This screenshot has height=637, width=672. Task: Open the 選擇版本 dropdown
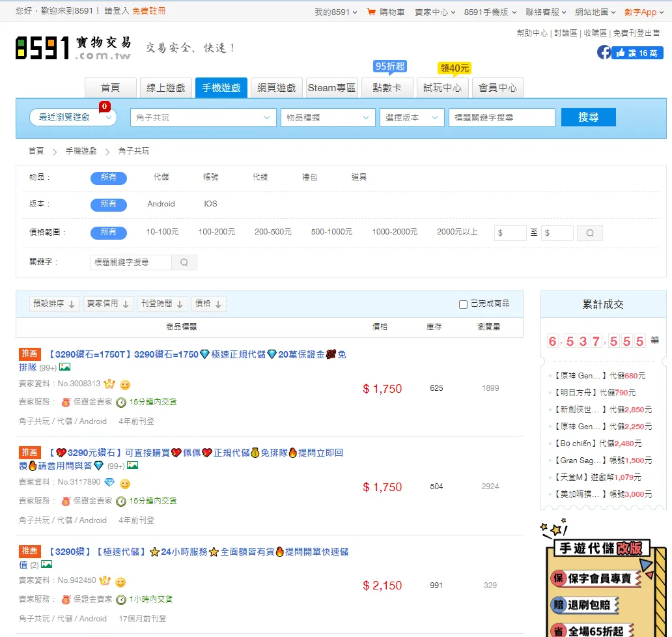pos(412,117)
